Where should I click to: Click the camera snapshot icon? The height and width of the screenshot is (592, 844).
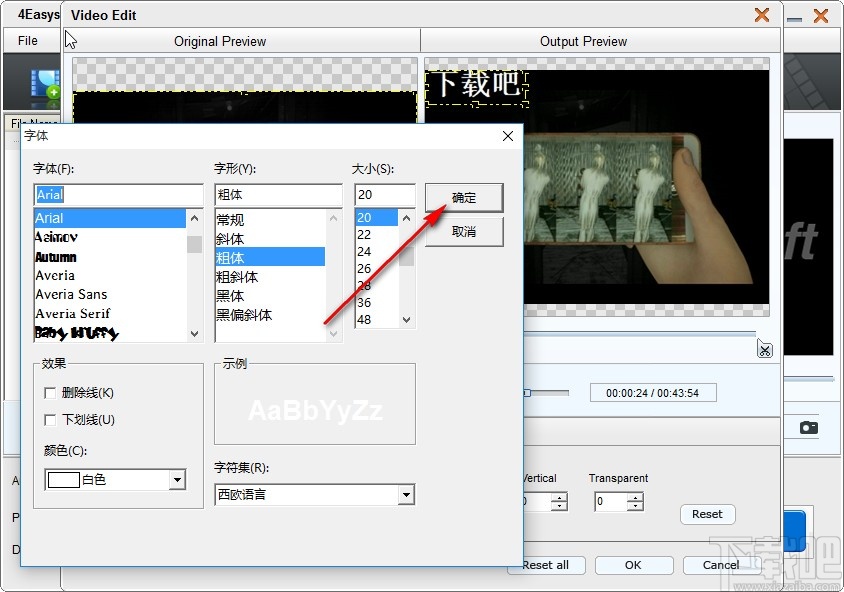click(808, 427)
